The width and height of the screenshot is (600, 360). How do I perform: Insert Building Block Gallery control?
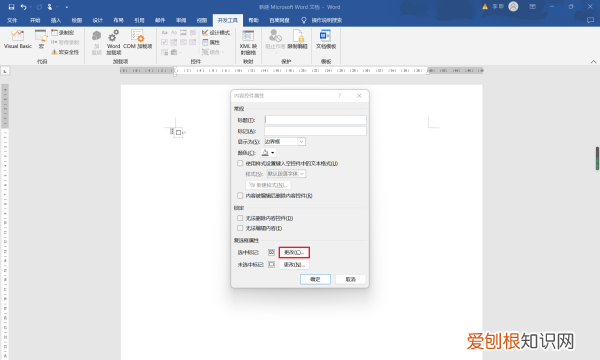(x=193, y=33)
